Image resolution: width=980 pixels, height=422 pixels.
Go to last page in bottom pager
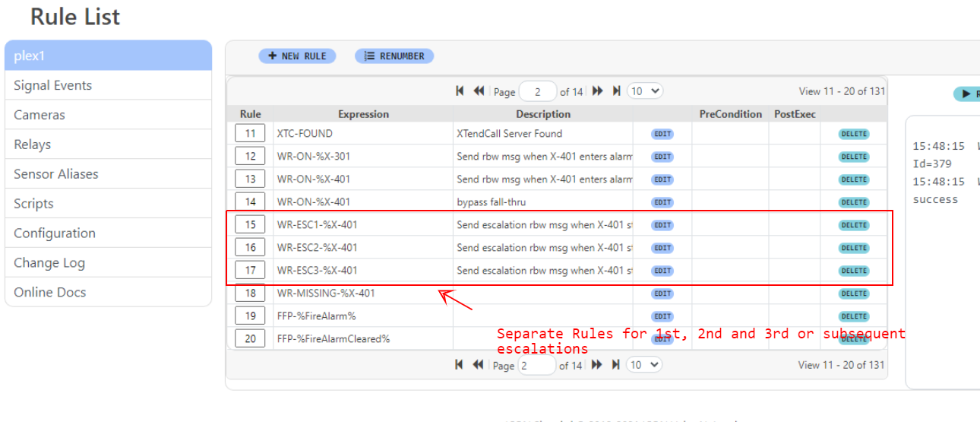tap(616, 365)
